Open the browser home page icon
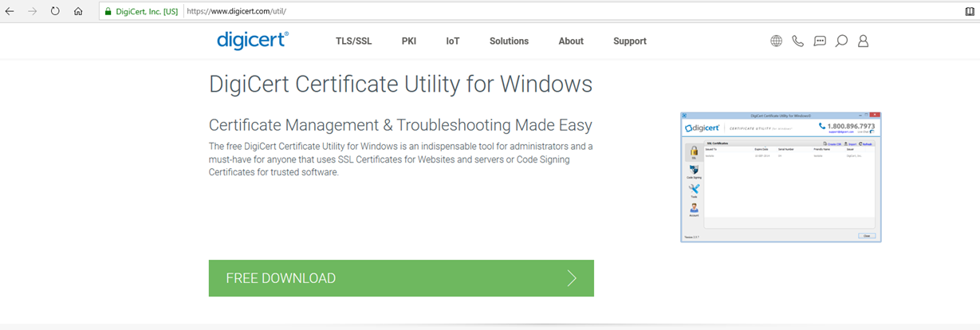The height and width of the screenshot is (330, 980). (x=78, y=11)
